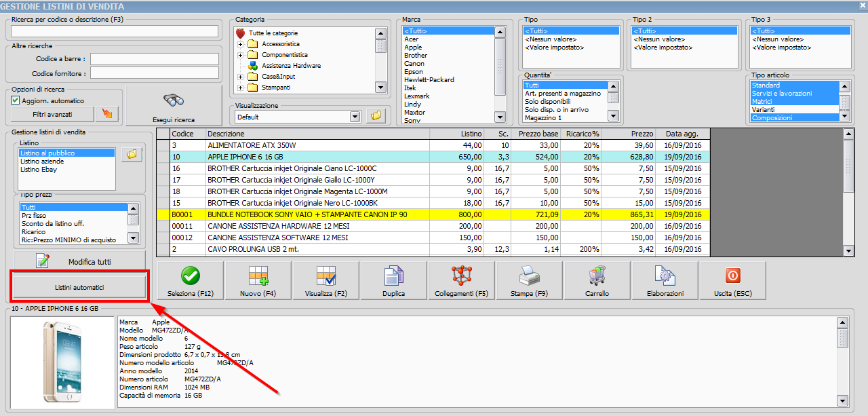Toggle Aggiorn. automatico checkbox
The width and height of the screenshot is (868, 416).
16,100
